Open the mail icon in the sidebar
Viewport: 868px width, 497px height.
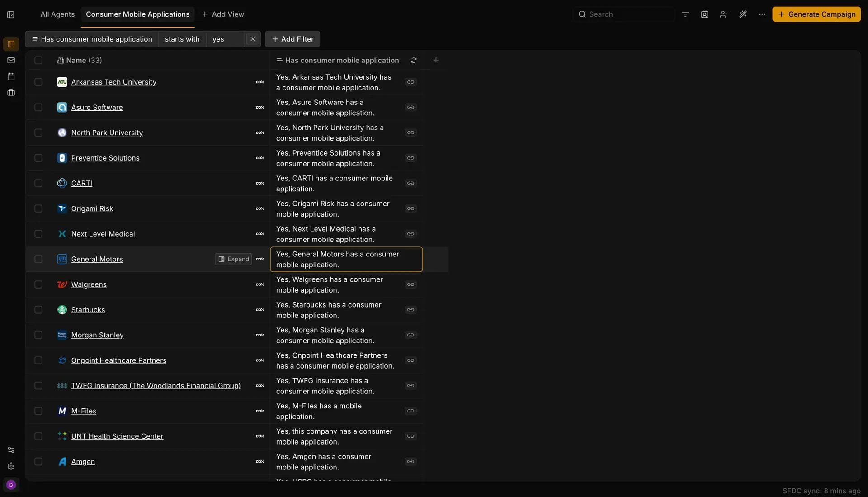pyautogui.click(x=11, y=60)
